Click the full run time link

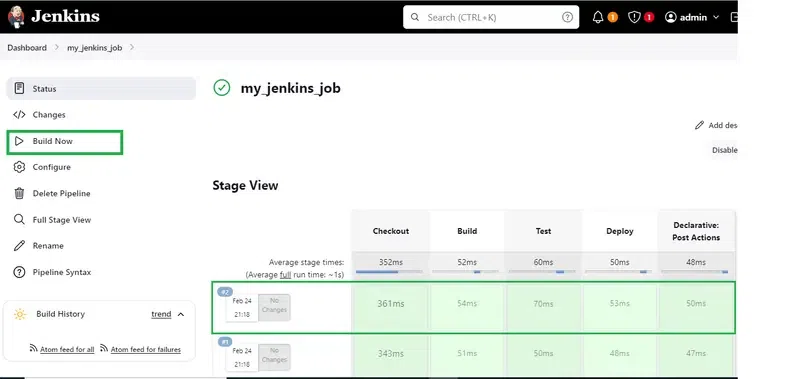click(285, 275)
